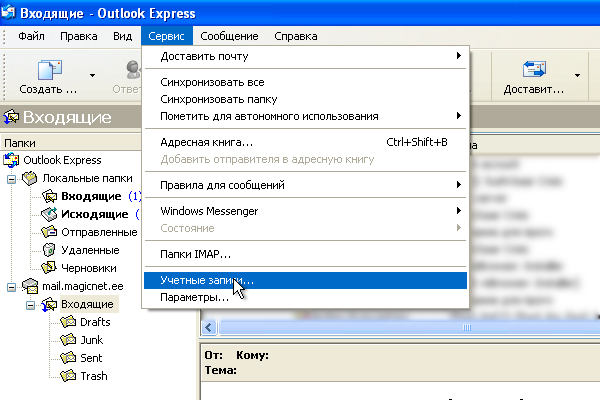Screen dimensions: 600x400
Task: Click the Trash folder icon
Action: coord(68,376)
